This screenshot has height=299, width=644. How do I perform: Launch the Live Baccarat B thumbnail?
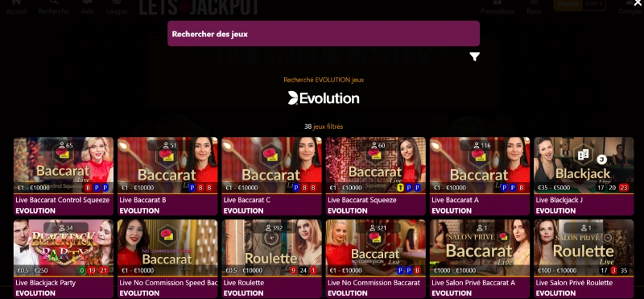[167, 165]
